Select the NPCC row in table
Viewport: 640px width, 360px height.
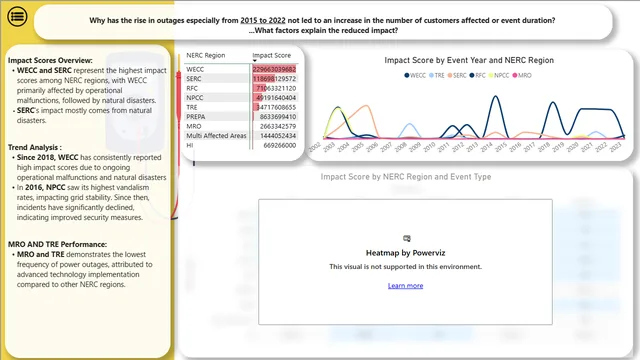pos(241,98)
